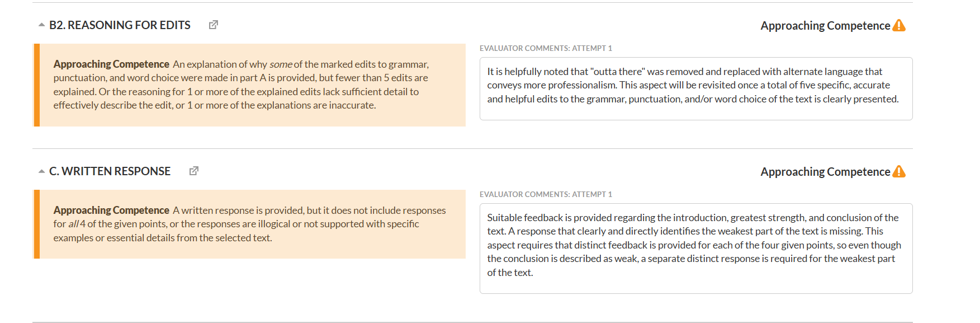This screenshot has width=980, height=323.
Task: Select the C. WRITTEN RESPONSE heading
Action: [110, 171]
